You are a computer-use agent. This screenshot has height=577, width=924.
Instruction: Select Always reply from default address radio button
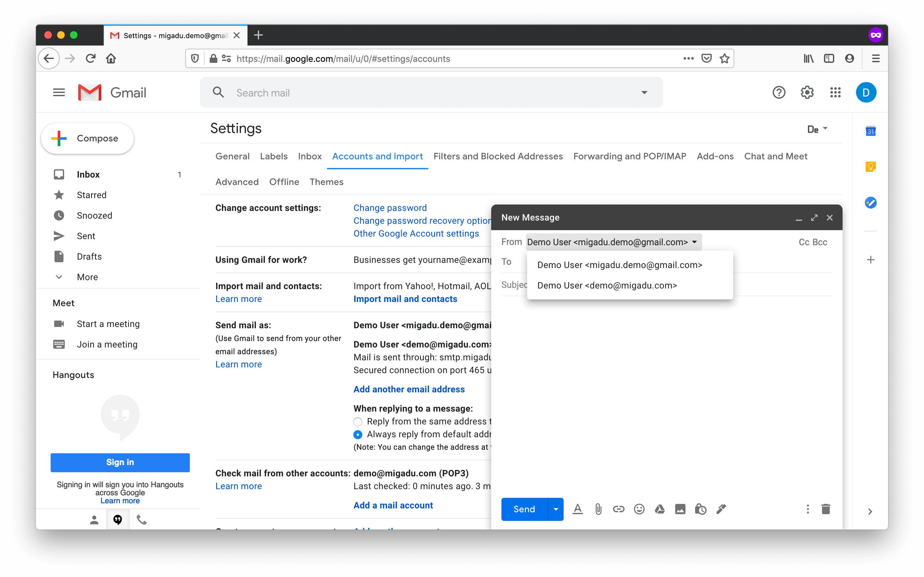(x=357, y=435)
